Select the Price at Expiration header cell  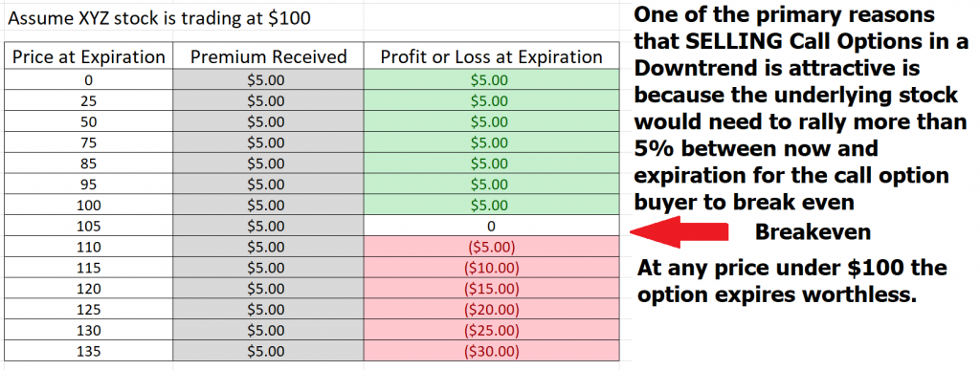coord(89,57)
